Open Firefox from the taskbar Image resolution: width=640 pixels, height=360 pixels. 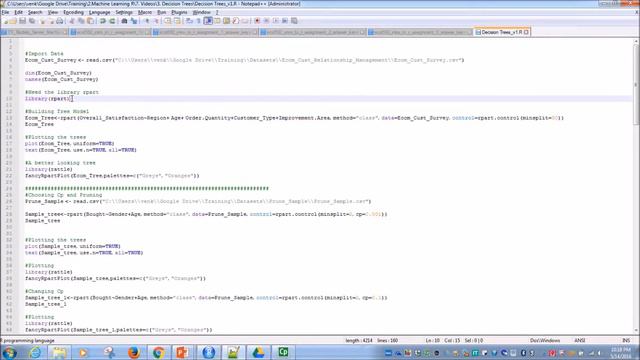pos(134,352)
